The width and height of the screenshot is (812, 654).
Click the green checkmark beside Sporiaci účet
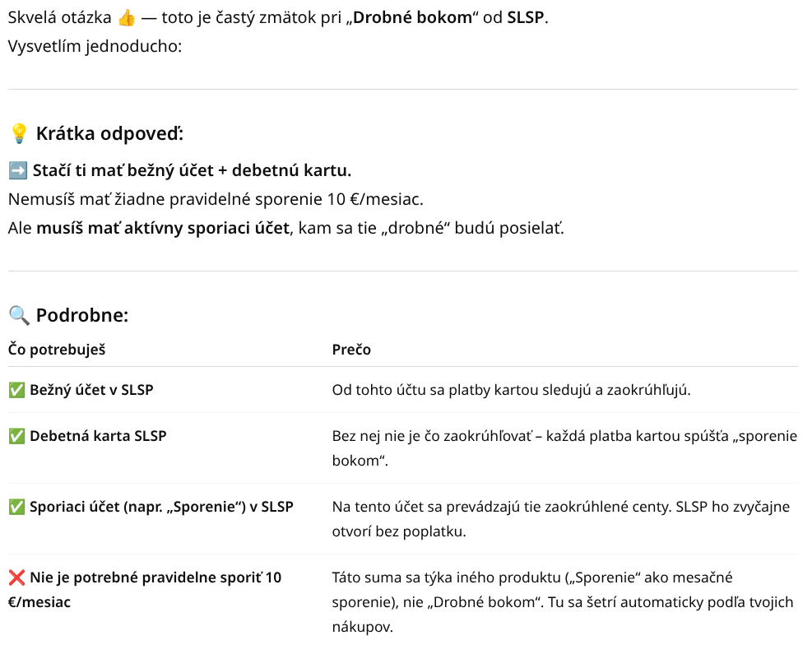coord(16,507)
